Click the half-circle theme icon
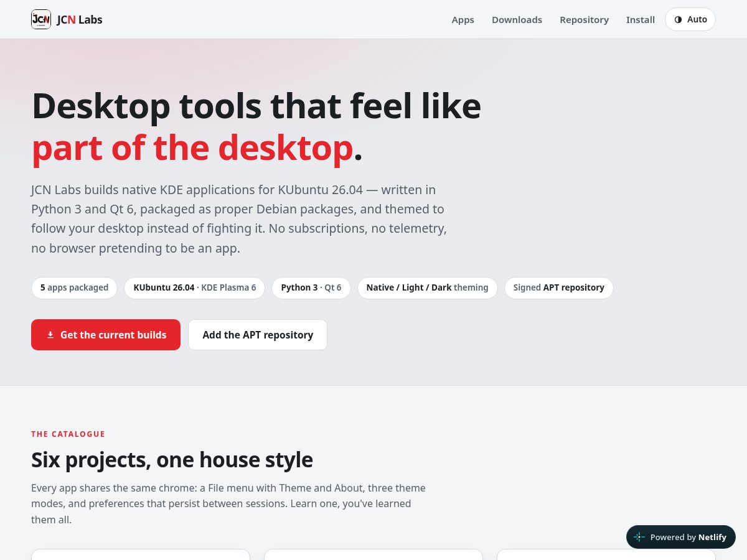 pos(678,20)
